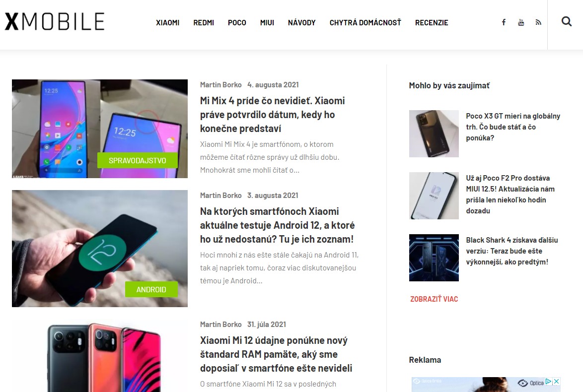The image size is (583, 392).
Task: Click the green ANDROID category badge
Action: pos(151,289)
